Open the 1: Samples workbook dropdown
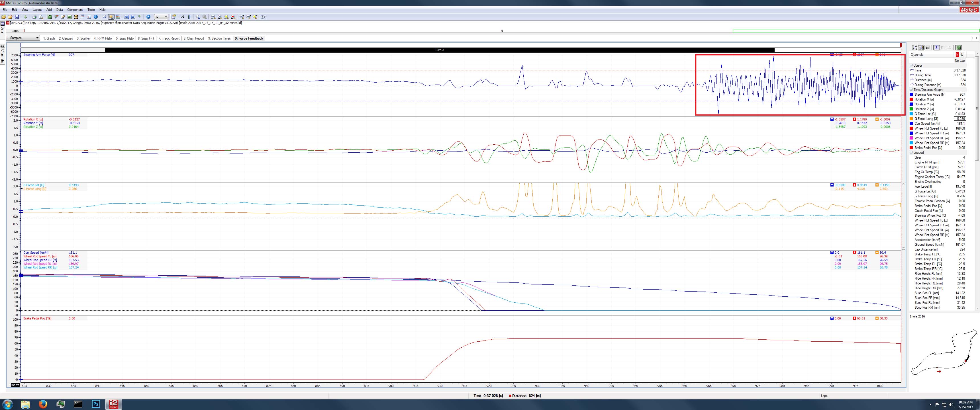 tap(23, 38)
